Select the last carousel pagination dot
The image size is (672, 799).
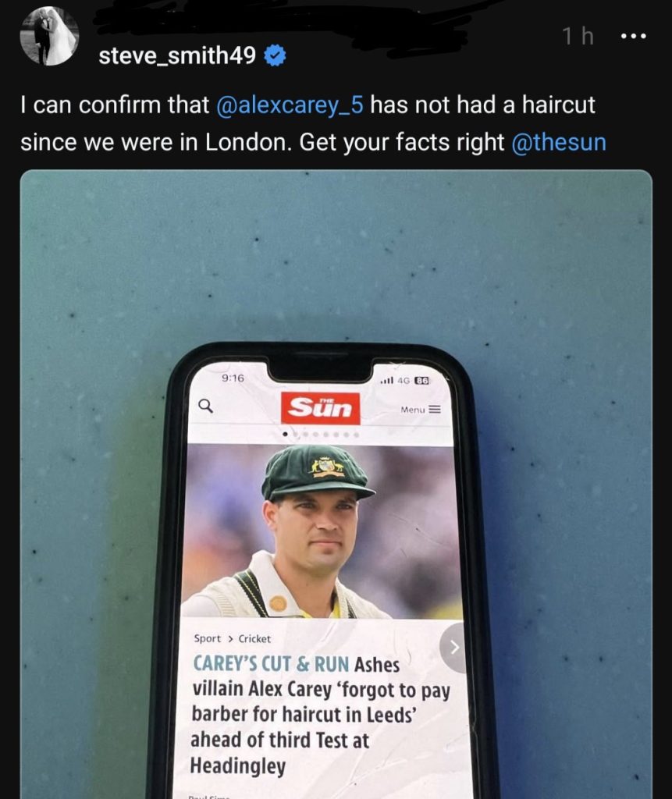click(357, 435)
